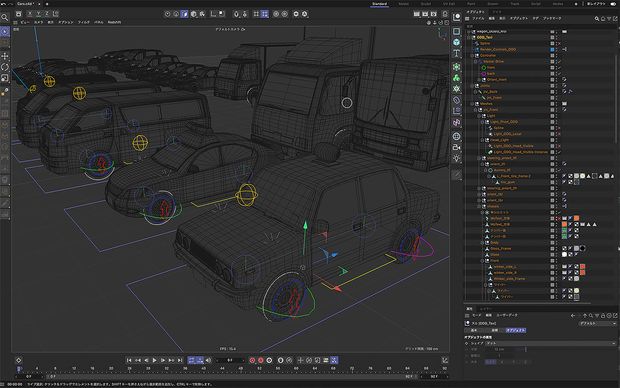Step to next frame button
The image size is (620, 388).
[x=163, y=360]
